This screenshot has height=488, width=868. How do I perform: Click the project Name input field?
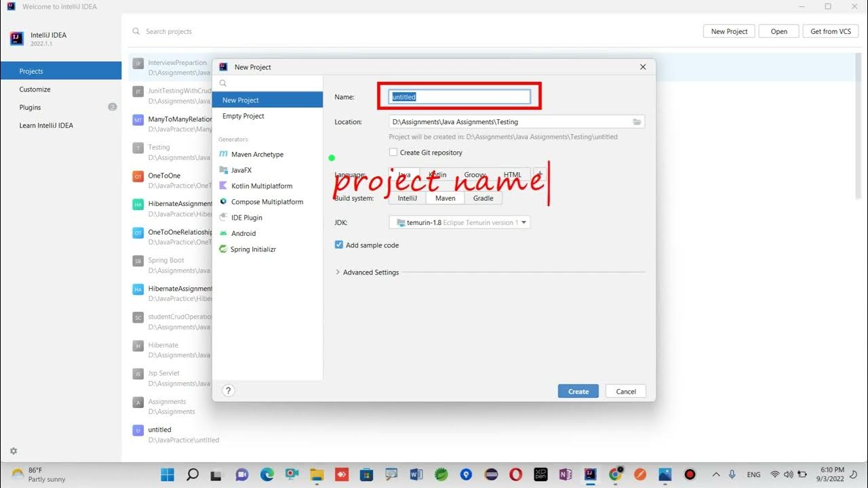(460, 97)
